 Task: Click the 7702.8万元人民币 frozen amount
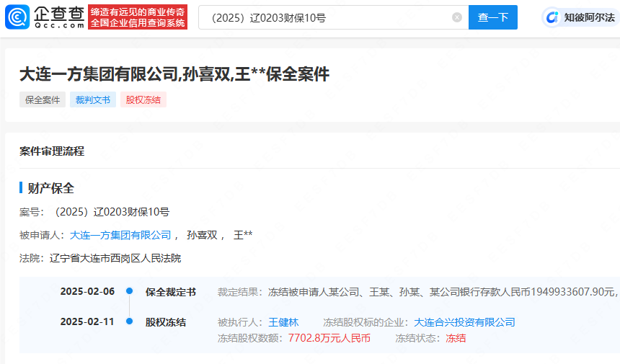pos(329,338)
